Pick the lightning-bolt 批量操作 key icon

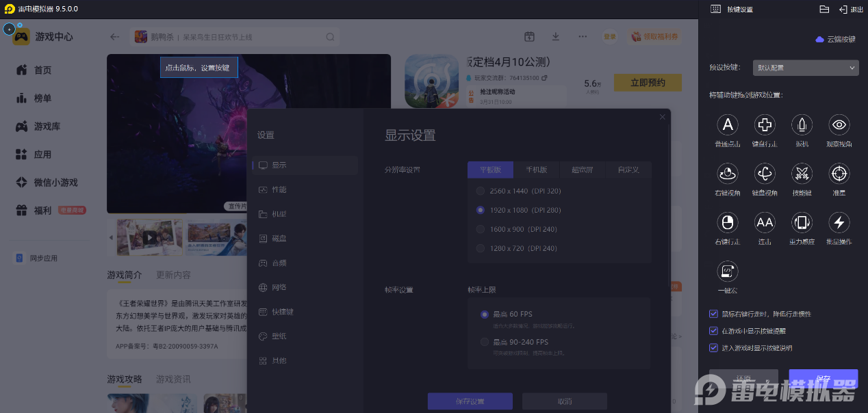coord(839,222)
